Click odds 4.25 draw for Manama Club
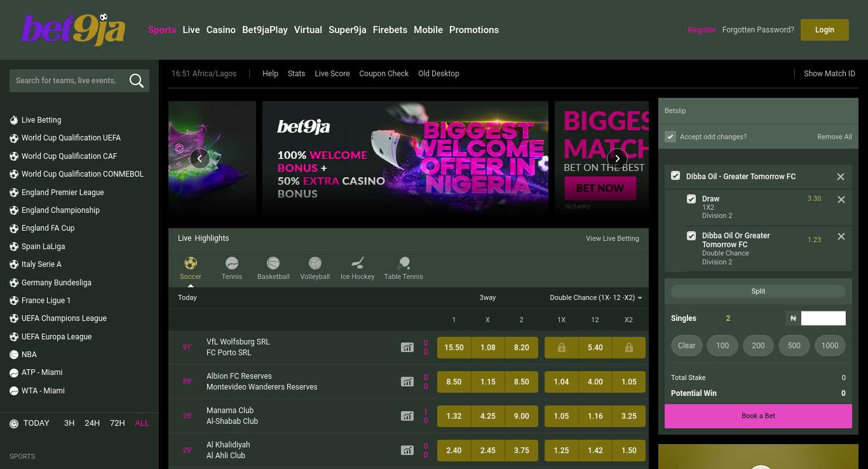The image size is (868, 469). (x=487, y=416)
